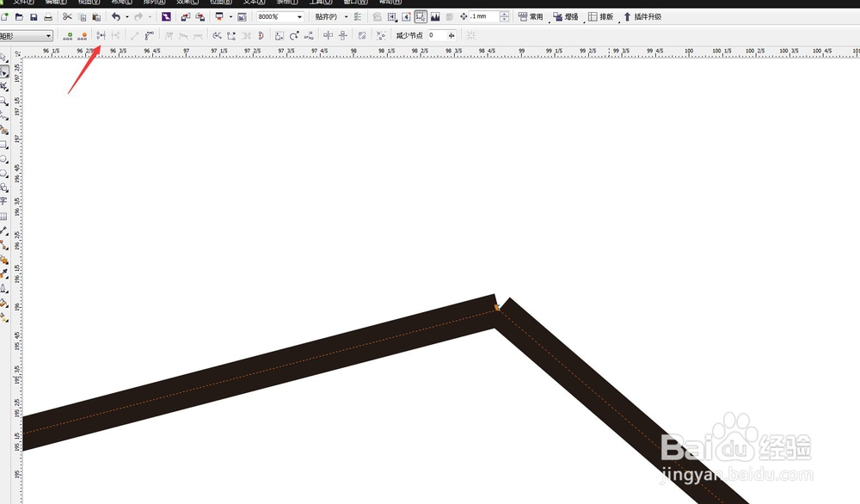The image size is (860, 504).
Task: Click the Paste clipboard icon
Action: click(x=96, y=17)
